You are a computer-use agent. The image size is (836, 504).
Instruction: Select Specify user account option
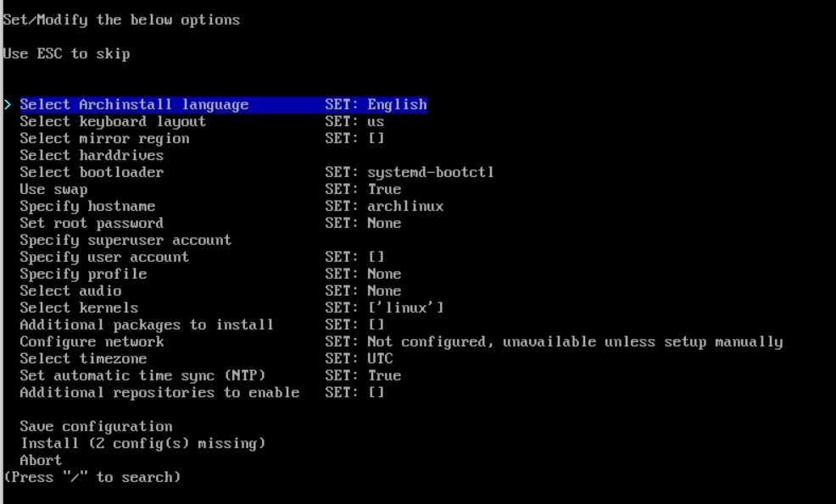(104, 258)
